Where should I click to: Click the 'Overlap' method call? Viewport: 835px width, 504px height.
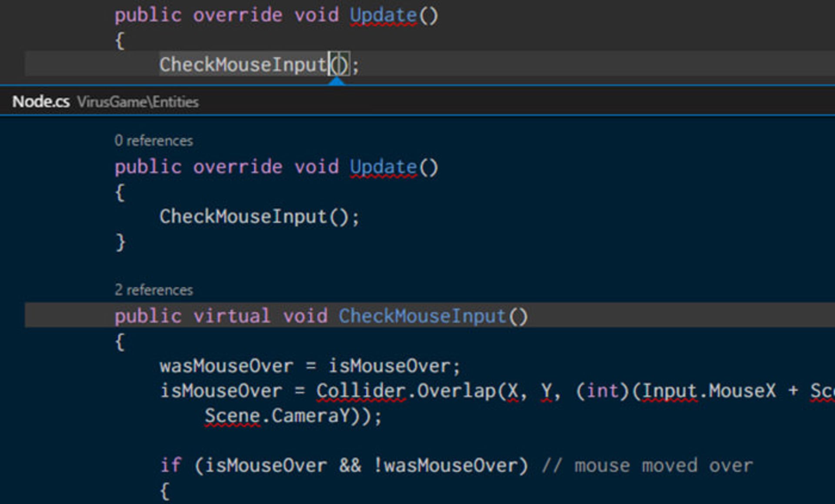(457, 391)
